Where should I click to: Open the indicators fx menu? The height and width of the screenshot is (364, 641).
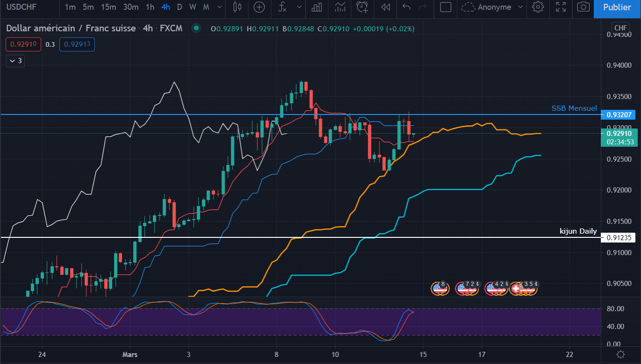(282, 7)
